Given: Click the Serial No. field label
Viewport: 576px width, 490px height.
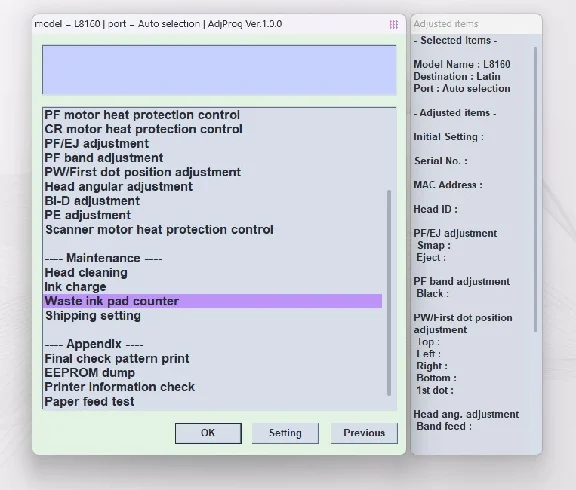Looking at the screenshot, I should 441,161.
